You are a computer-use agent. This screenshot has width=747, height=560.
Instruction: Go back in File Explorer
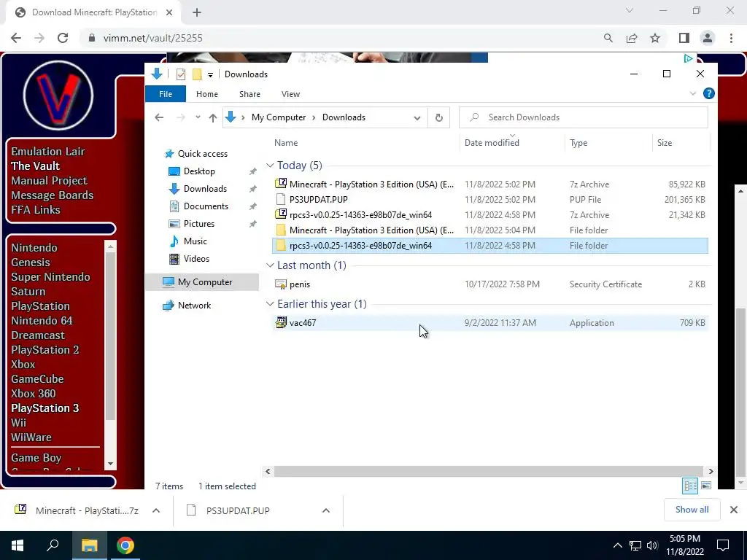(x=159, y=117)
